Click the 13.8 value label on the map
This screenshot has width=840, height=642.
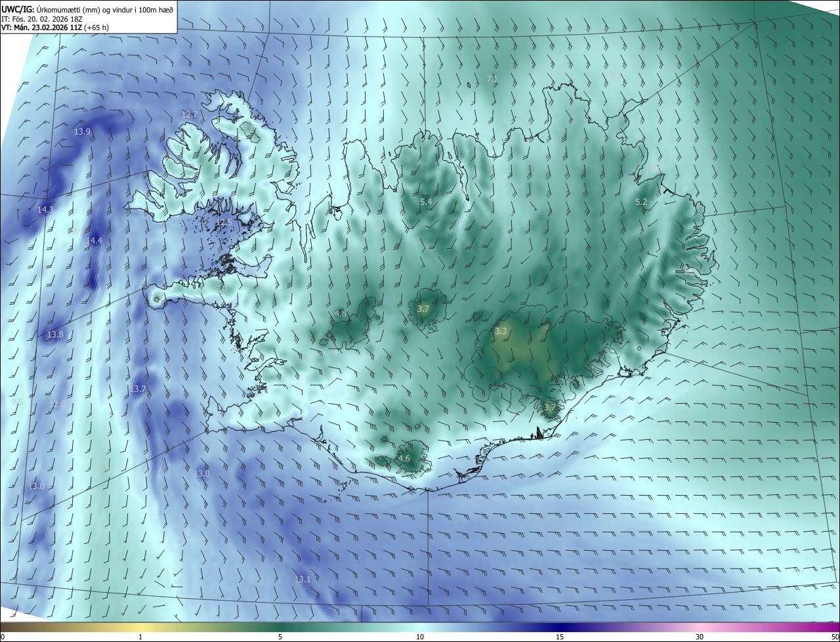point(55,335)
